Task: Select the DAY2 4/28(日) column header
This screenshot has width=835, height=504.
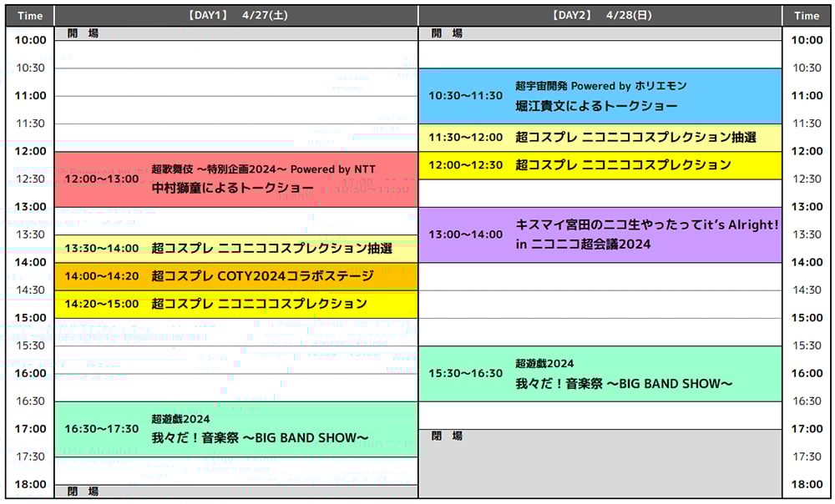Action: (600, 15)
